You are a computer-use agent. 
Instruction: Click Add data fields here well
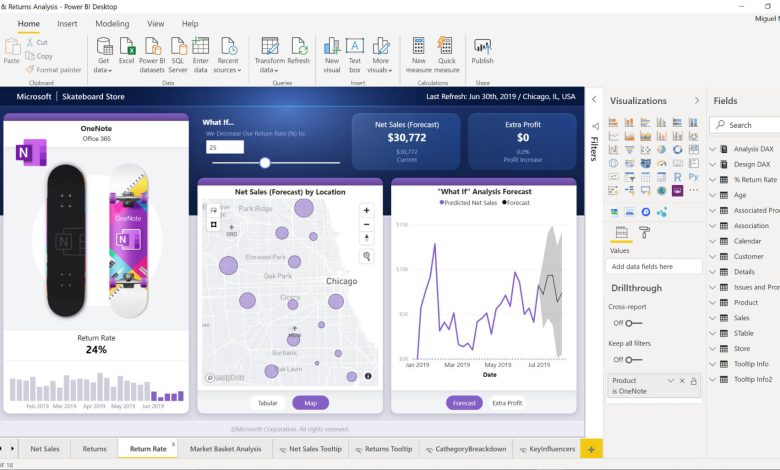[x=654, y=267]
